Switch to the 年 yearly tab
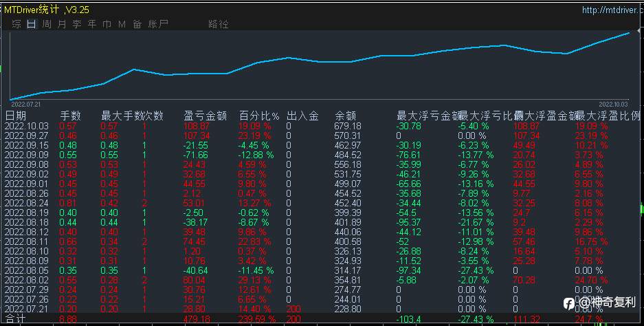 92,24
